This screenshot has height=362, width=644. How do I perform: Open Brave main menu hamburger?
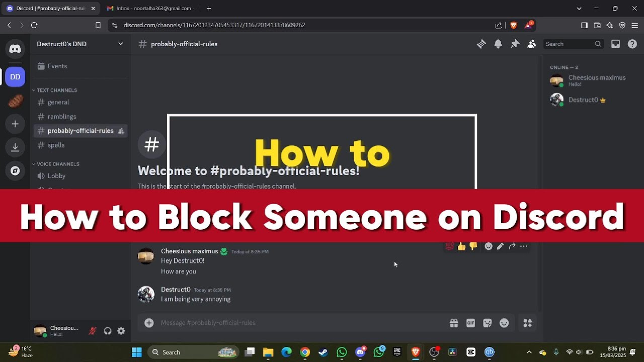[634, 25]
